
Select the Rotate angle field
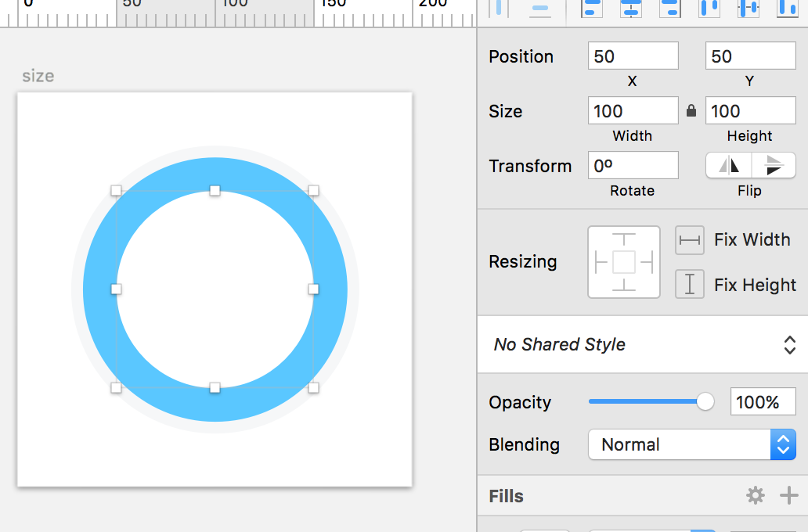coord(633,166)
